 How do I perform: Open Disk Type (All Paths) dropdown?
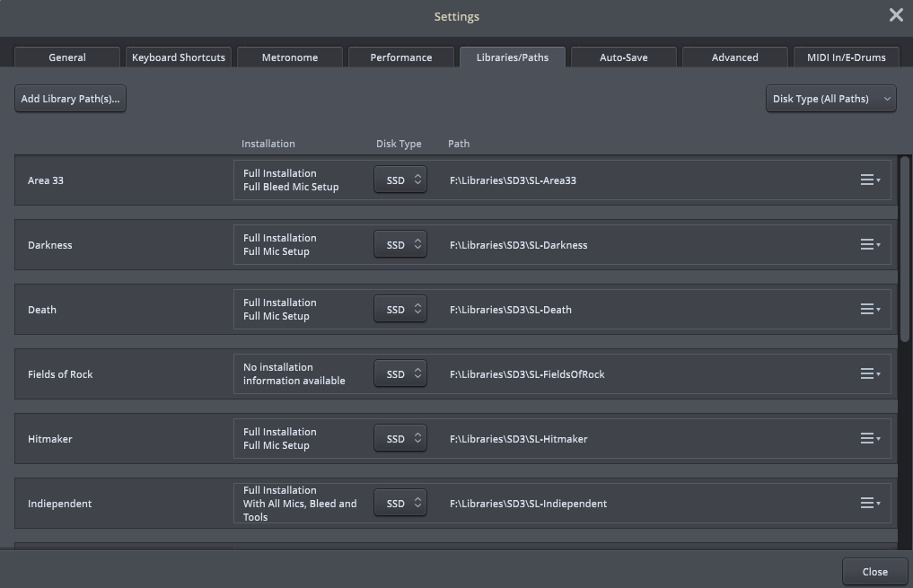point(830,99)
